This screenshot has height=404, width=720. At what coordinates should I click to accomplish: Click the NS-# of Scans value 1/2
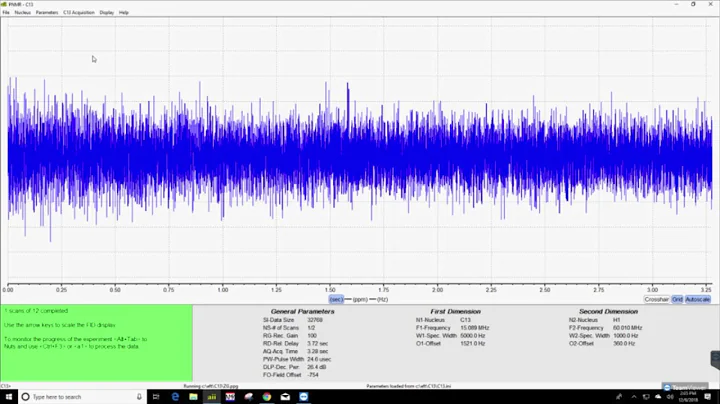click(311, 328)
